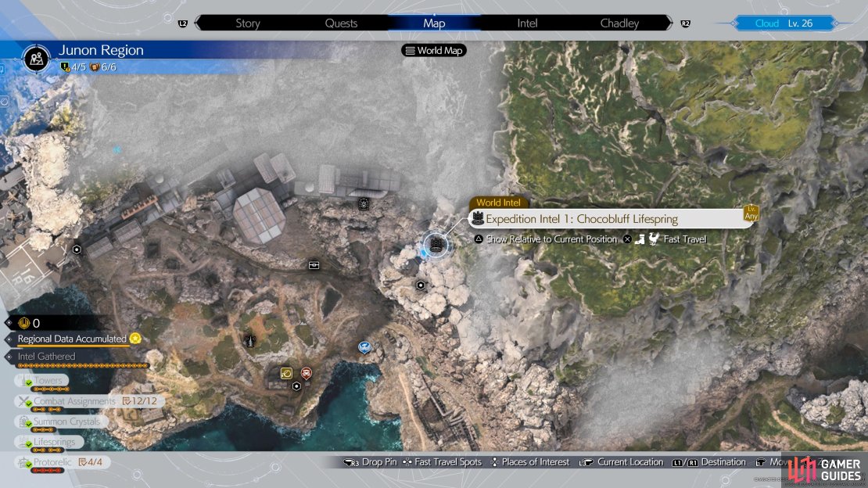Image resolution: width=868 pixels, height=488 pixels.
Task: Click the hexagon marker below the lifespring
Action: [x=421, y=285]
